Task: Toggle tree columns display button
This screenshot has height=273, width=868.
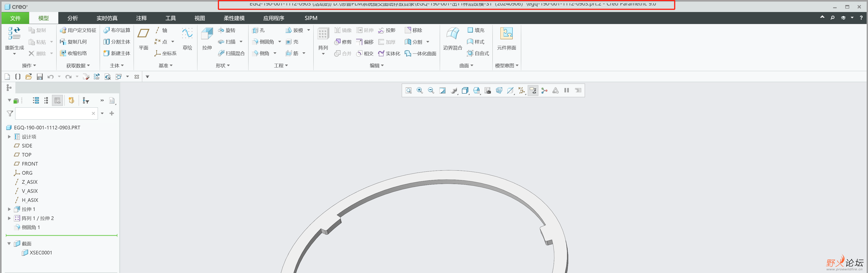Action: coord(57,101)
